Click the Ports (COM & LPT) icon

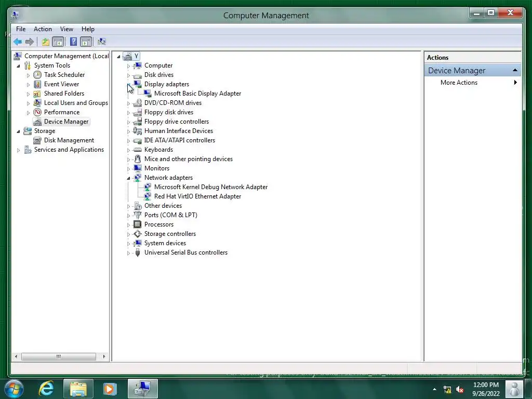pos(137,215)
